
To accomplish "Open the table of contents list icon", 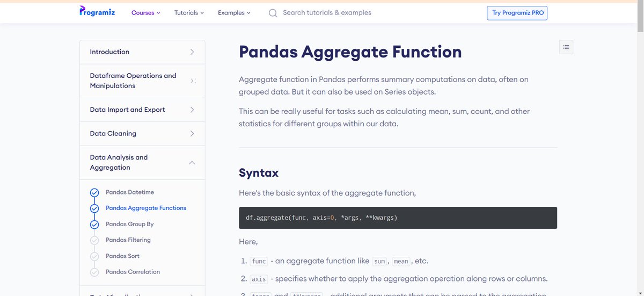I will 566,47.
